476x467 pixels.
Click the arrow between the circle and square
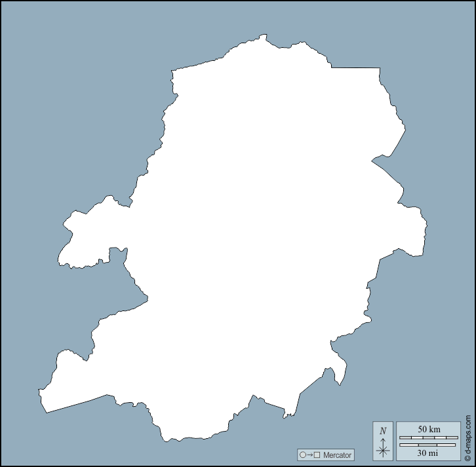pyautogui.click(x=309, y=455)
